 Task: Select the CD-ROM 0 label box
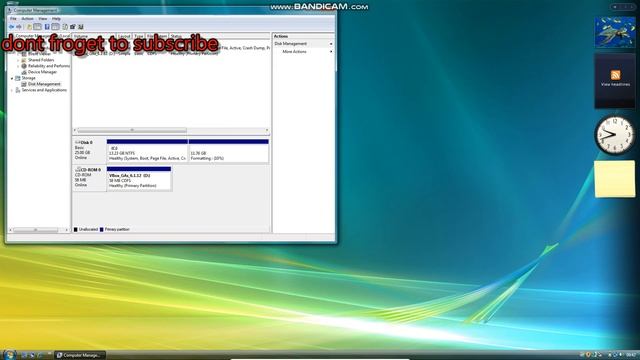pyautogui.click(x=89, y=178)
